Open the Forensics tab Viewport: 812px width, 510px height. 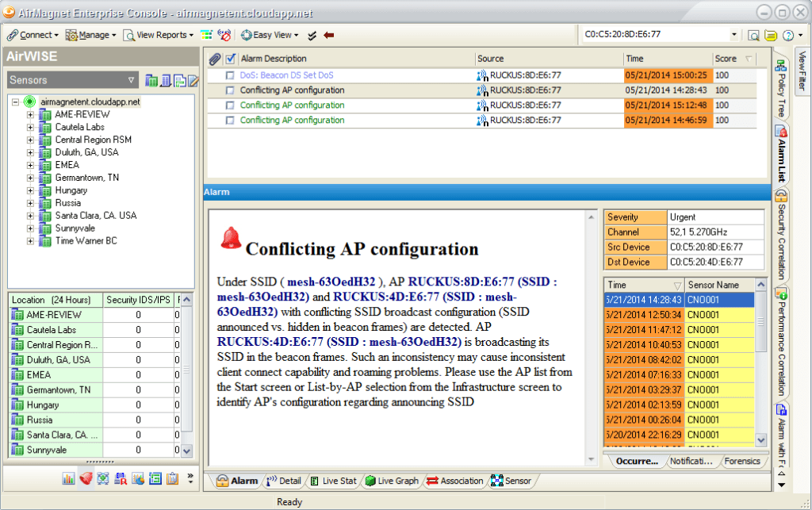742,462
